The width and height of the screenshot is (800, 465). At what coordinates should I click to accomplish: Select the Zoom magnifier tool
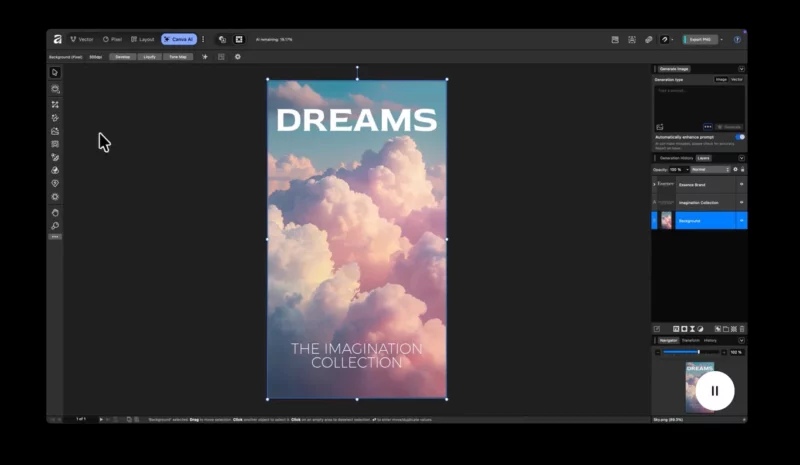(55, 226)
